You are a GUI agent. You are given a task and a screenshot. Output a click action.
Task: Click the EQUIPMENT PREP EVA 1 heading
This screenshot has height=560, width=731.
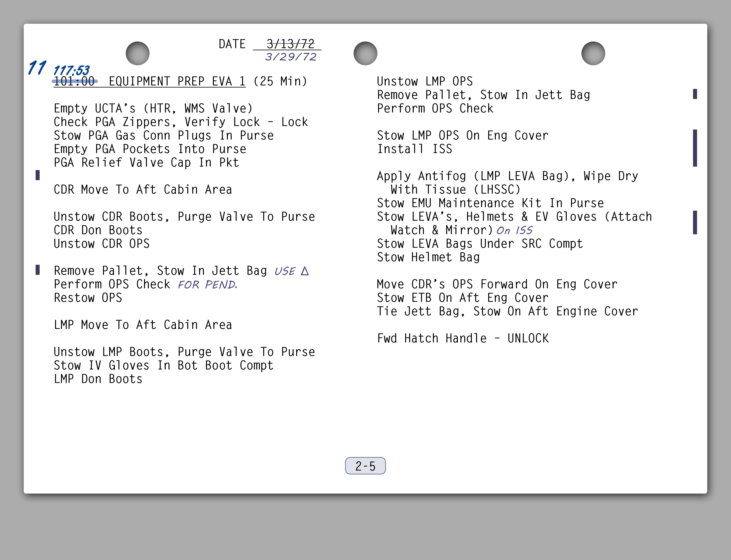177,81
